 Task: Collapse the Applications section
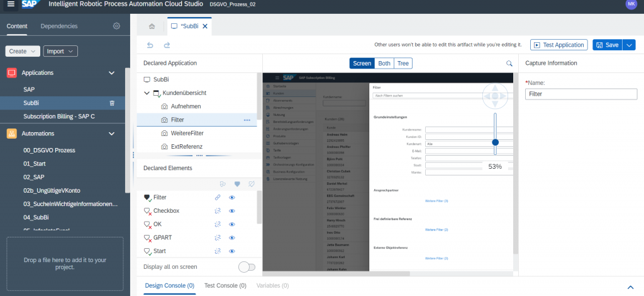point(111,73)
